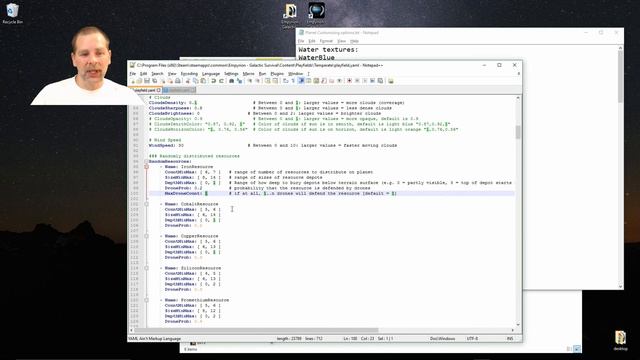Click Notepad window vertical scrollbar
Screen dimensions: 640x360
tap(621, 167)
